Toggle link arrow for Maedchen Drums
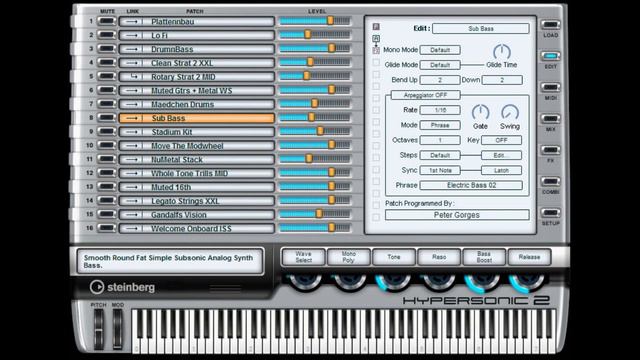 [131, 104]
